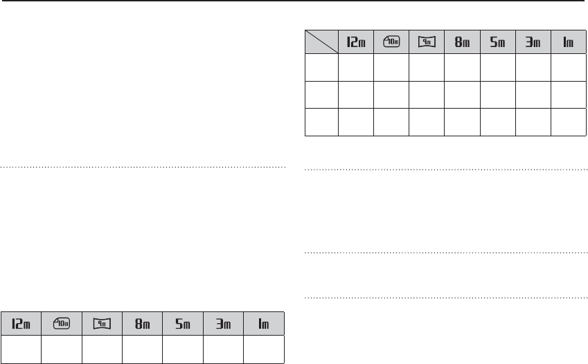The height and width of the screenshot is (364, 588).
Task: Click the empty cell below lower table's 12m
Action: pos(21,349)
